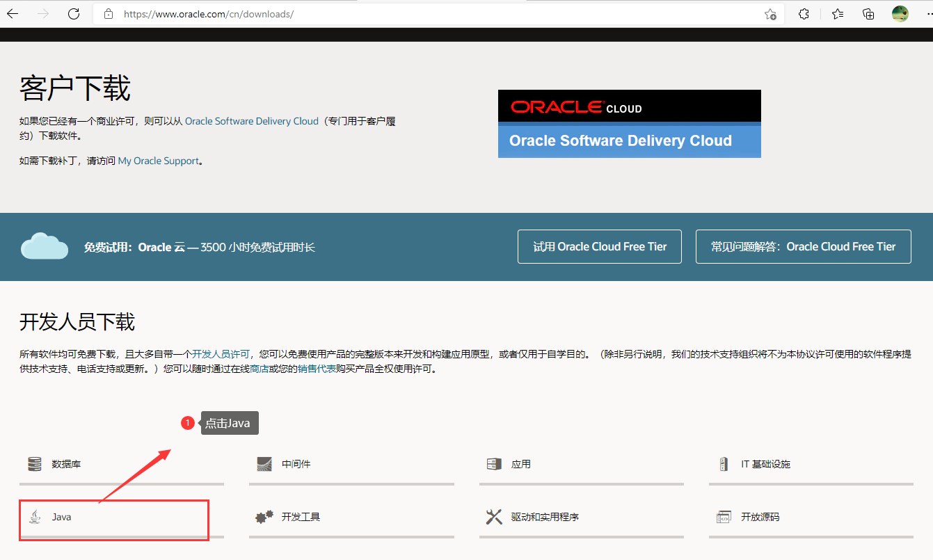Open the favorites list
The height and width of the screenshot is (560, 933).
[838, 14]
